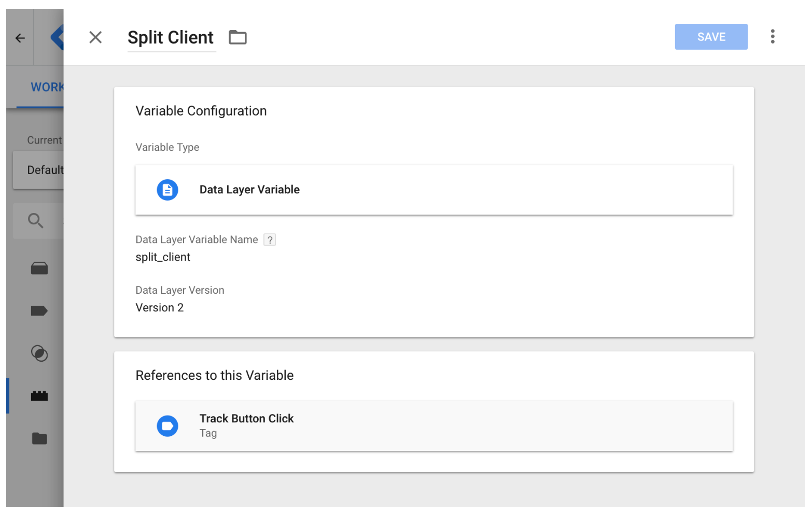The image size is (812, 513).
Task: Open the three-dot more options menu
Action: tap(772, 37)
